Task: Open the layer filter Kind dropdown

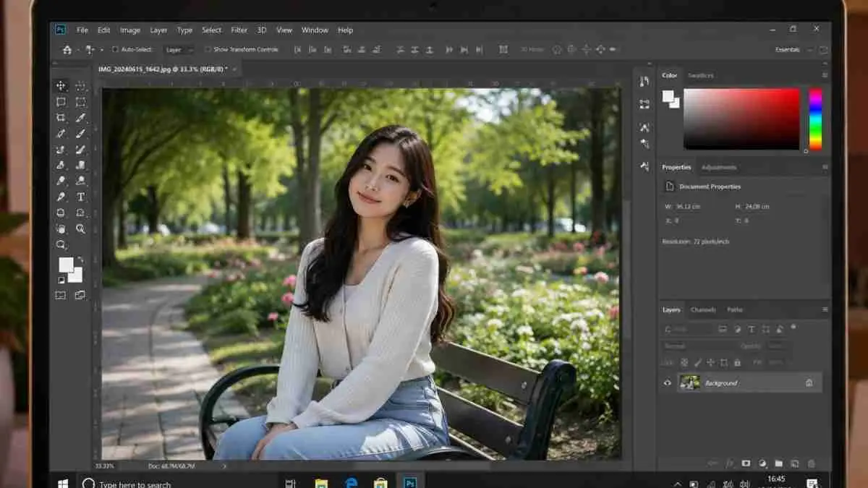Action: click(688, 329)
